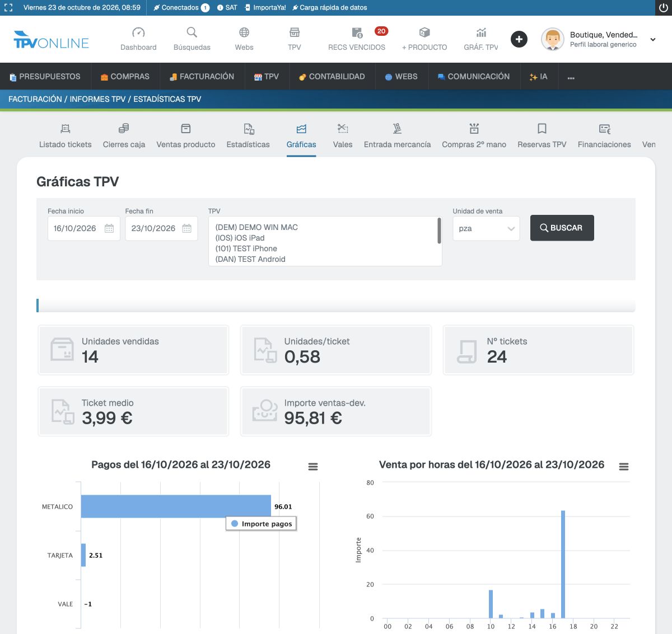Open the user avatar picture
Viewport: 672px width, 634px height.
pyautogui.click(x=553, y=39)
